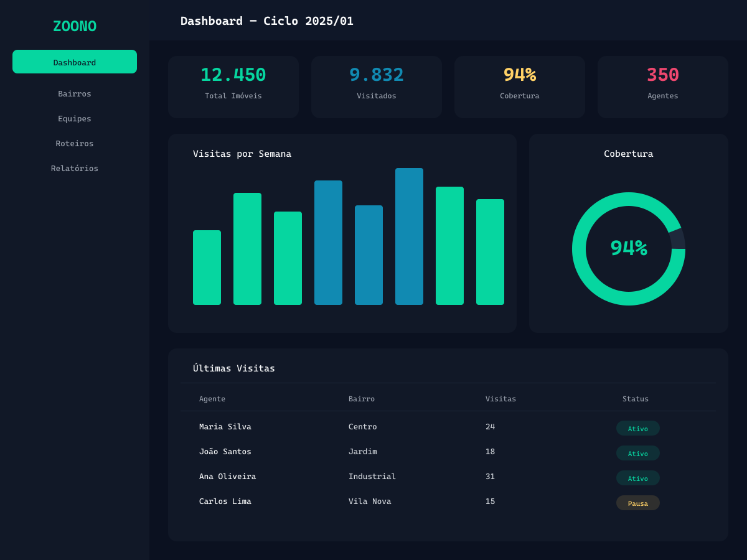
Task: Select the Dashboard sidebar button
Action: point(74,62)
